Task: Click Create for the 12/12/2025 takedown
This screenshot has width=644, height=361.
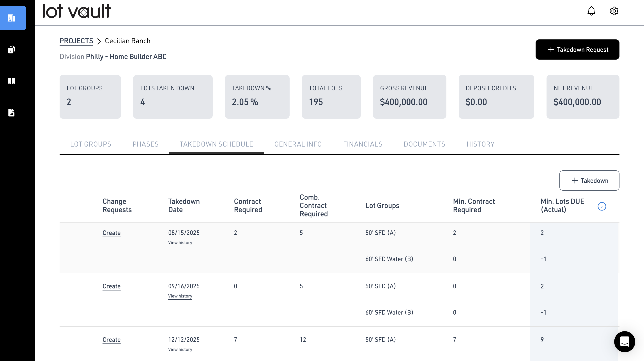Action: [x=111, y=340]
